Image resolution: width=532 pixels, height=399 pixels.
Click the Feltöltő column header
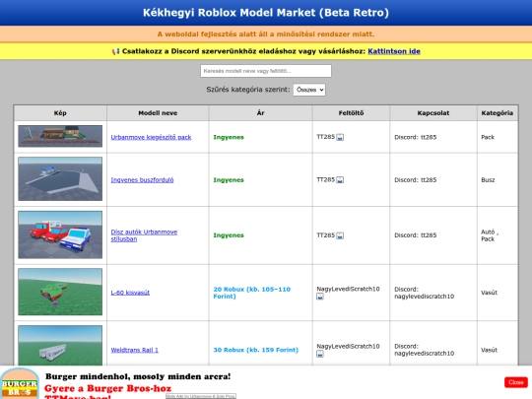[x=351, y=113]
